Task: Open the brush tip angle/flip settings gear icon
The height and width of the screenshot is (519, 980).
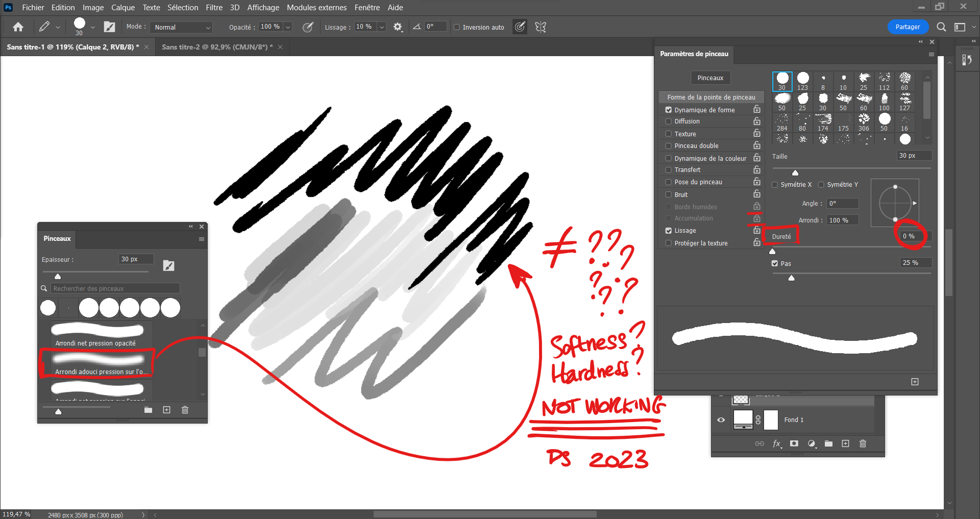Action: coord(398,27)
